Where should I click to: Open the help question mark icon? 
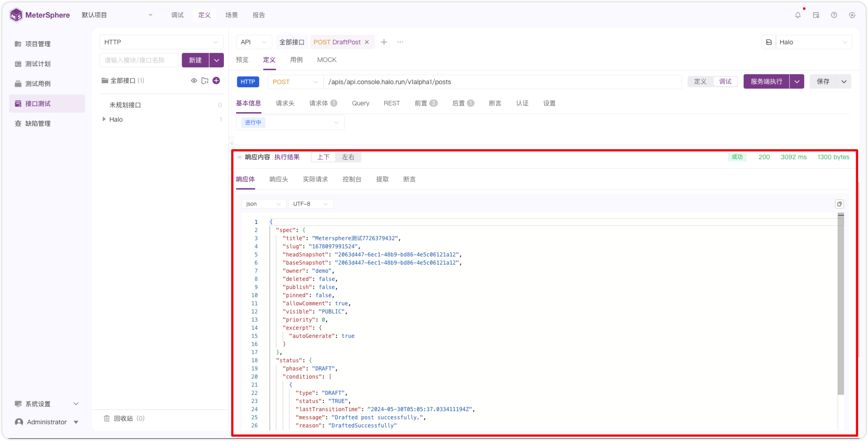click(834, 15)
